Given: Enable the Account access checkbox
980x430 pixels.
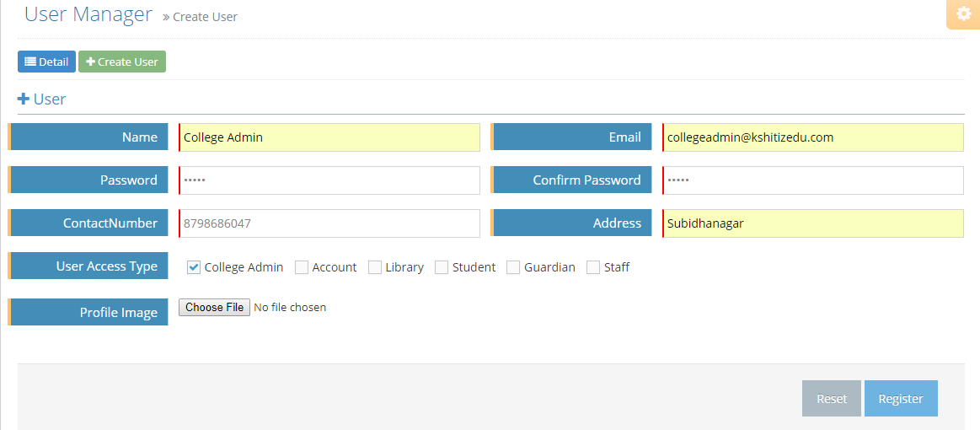Looking at the screenshot, I should pos(302,267).
